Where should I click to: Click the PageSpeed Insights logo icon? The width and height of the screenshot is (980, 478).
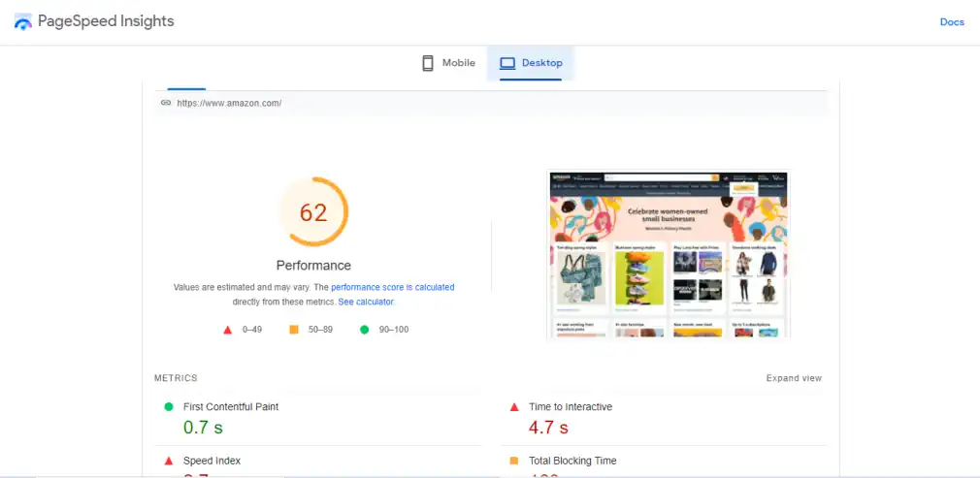pyautogui.click(x=23, y=22)
